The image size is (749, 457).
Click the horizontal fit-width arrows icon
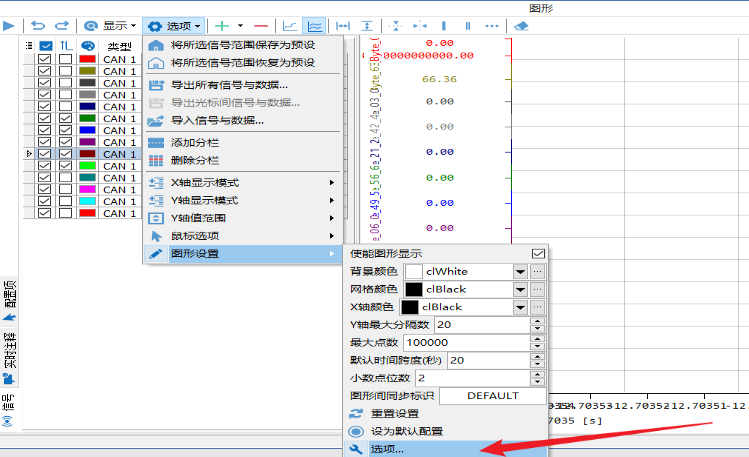(x=343, y=26)
